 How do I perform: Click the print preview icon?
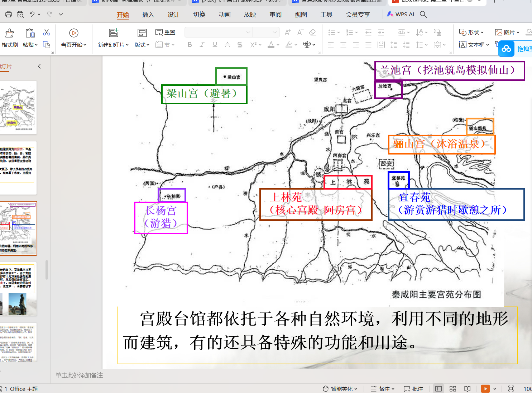click(20, 14)
